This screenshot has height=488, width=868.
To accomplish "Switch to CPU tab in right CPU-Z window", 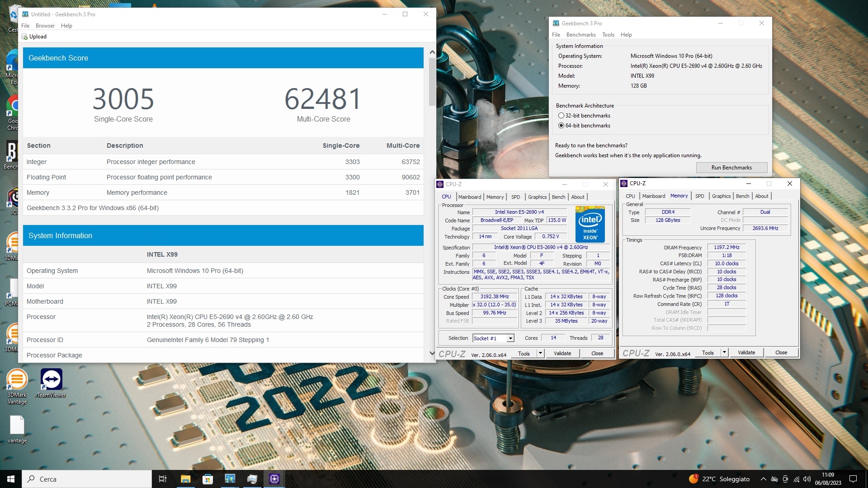I will (x=630, y=196).
